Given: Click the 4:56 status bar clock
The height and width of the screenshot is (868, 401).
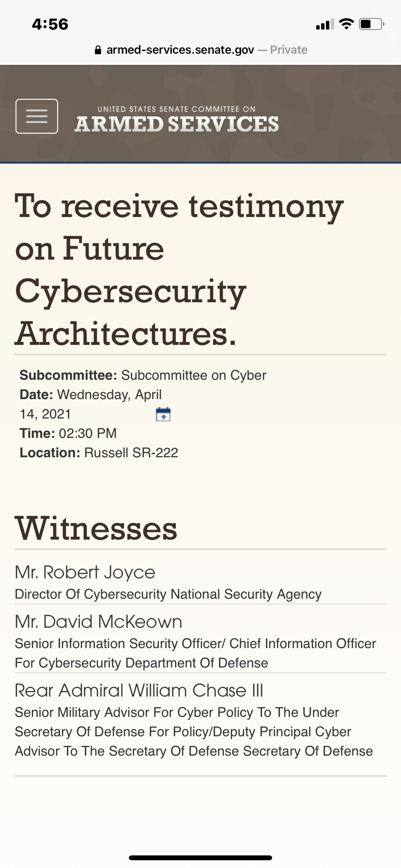Looking at the screenshot, I should [50, 24].
